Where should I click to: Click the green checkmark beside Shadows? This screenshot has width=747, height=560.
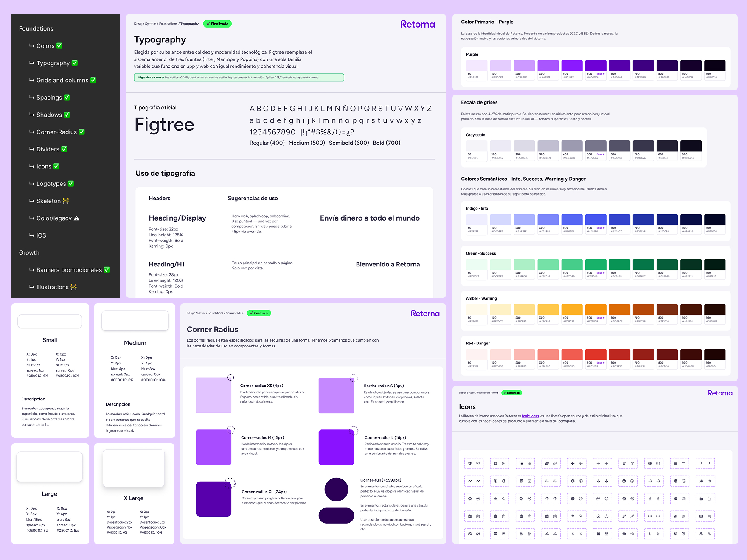tap(67, 115)
